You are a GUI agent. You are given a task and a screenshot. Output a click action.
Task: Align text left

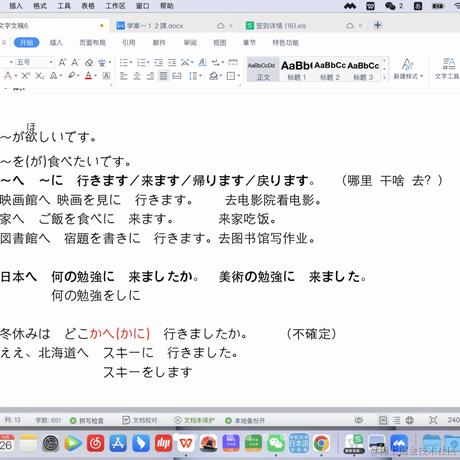click(124, 76)
